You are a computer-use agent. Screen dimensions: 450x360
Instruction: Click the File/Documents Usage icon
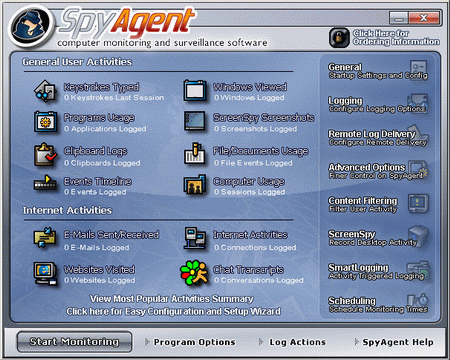tap(194, 154)
